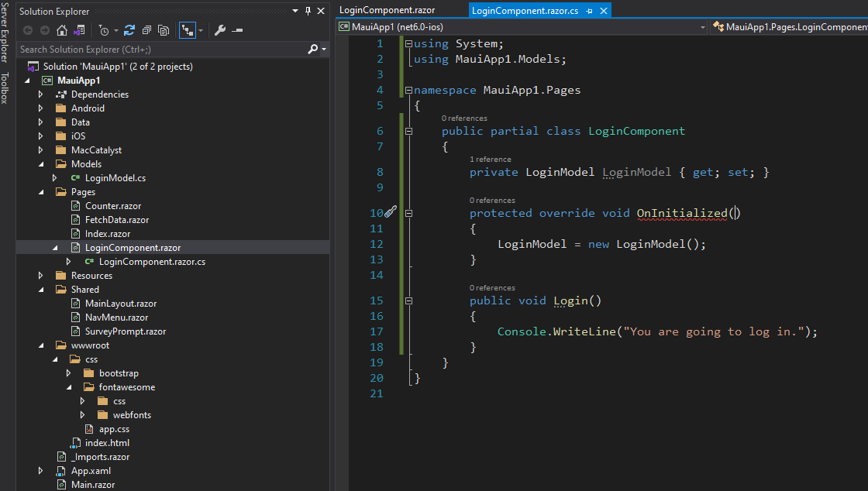Select the Sync with Active Document icon

pyautogui.click(x=186, y=29)
